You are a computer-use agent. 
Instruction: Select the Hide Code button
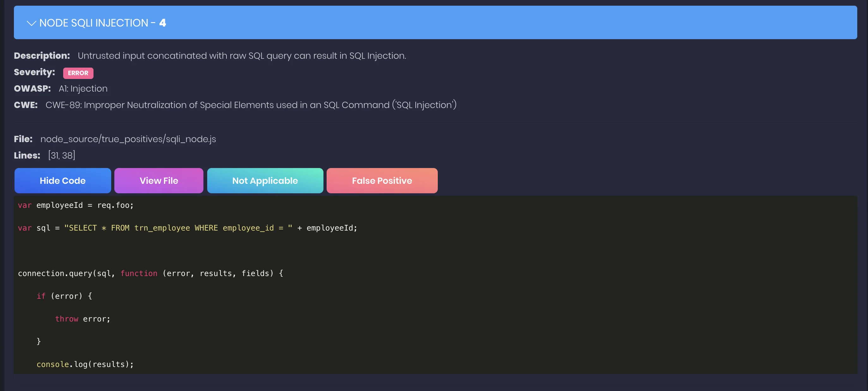(x=62, y=181)
